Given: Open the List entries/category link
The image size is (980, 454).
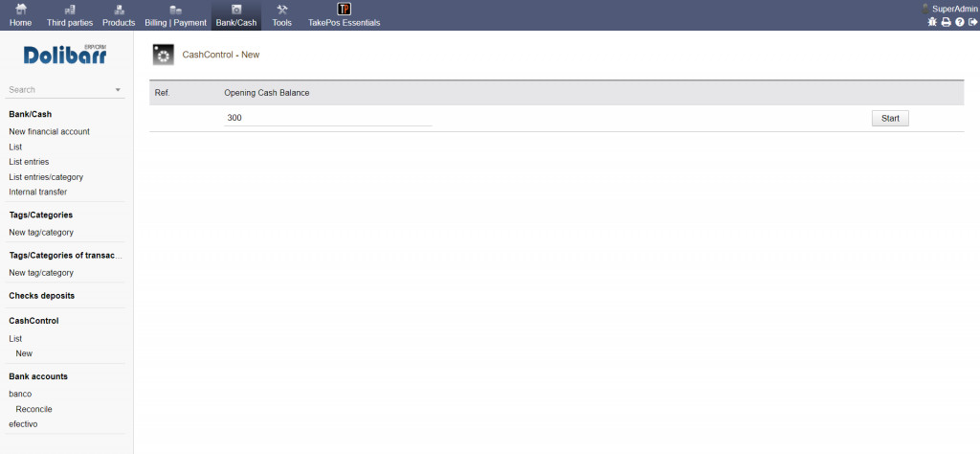Looking at the screenshot, I should pyautogui.click(x=46, y=177).
